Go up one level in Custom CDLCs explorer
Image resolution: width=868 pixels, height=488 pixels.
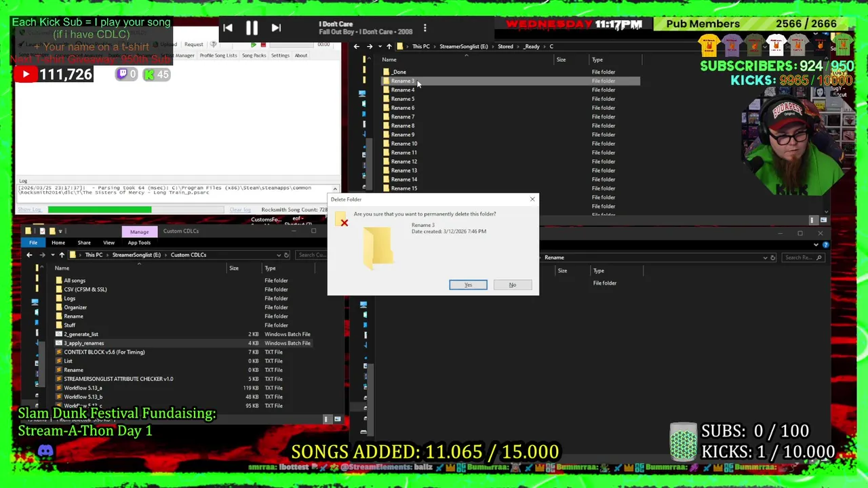(x=62, y=255)
